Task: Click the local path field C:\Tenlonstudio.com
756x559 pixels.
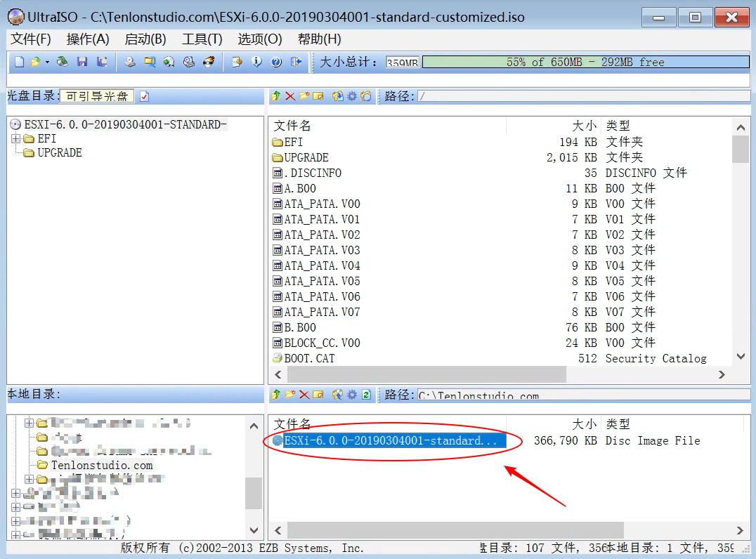Action: [x=584, y=395]
